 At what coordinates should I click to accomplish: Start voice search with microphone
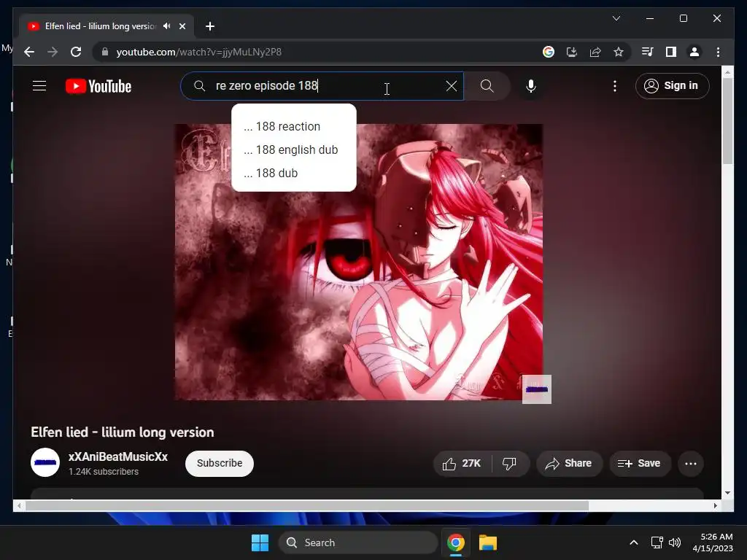(x=531, y=86)
